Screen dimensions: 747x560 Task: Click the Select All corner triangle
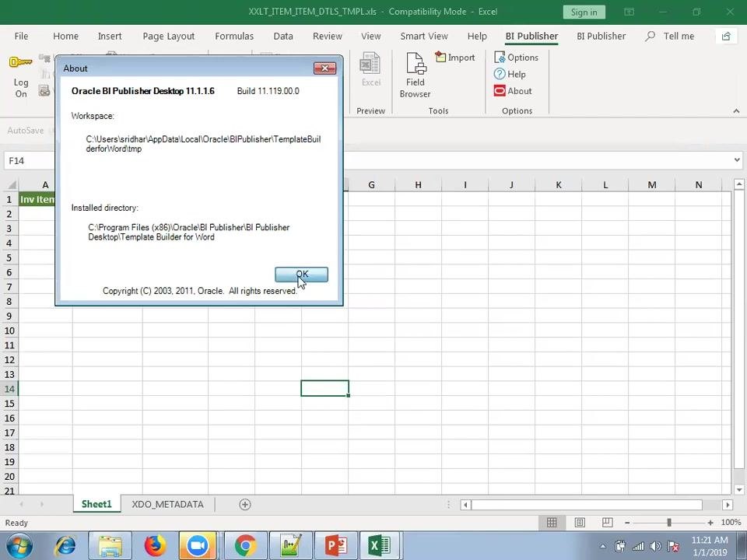point(10,185)
